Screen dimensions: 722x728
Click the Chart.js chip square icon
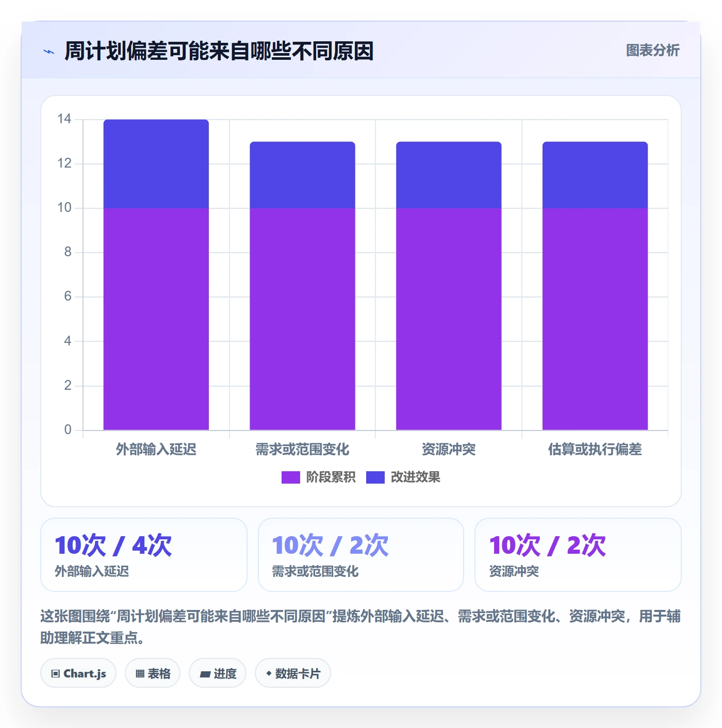(56, 674)
